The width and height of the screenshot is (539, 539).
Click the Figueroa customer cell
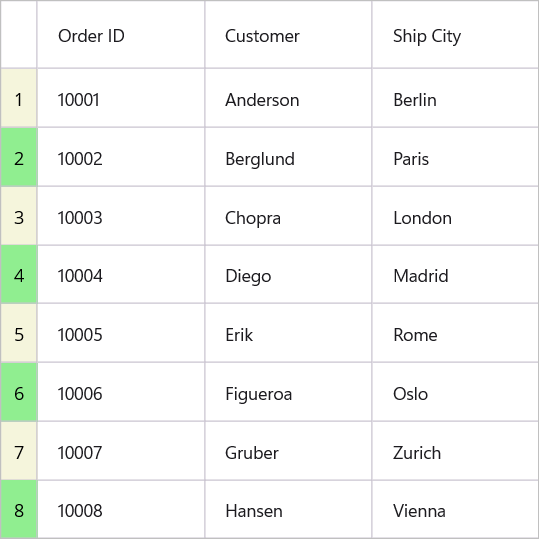click(288, 392)
